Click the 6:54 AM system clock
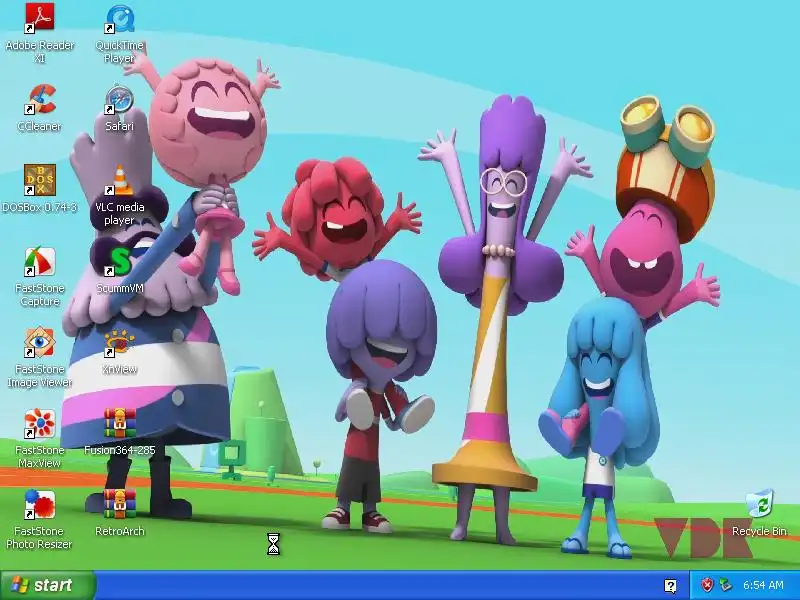Image resolution: width=800 pixels, height=600 pixels. (763, 585)
